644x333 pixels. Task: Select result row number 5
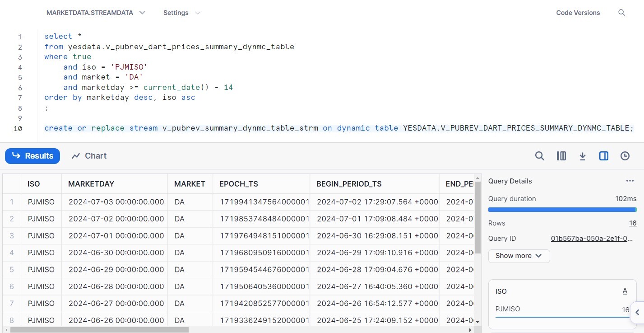12,270
